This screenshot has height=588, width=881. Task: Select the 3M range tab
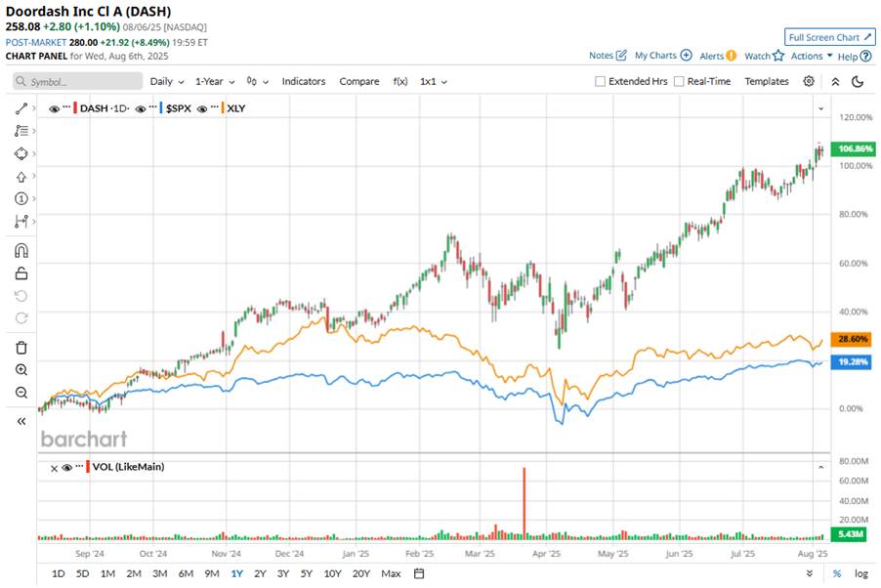[x=159, y=573]
